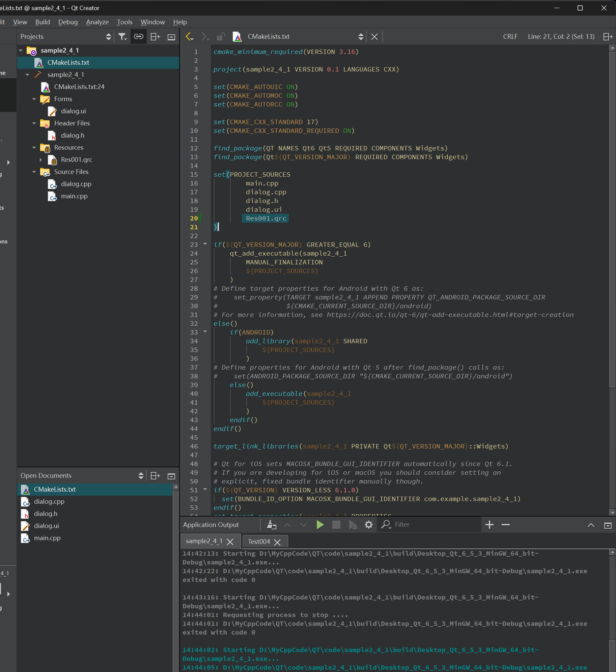Toggle synchronize with editor link icon

(x=139, y=37)
